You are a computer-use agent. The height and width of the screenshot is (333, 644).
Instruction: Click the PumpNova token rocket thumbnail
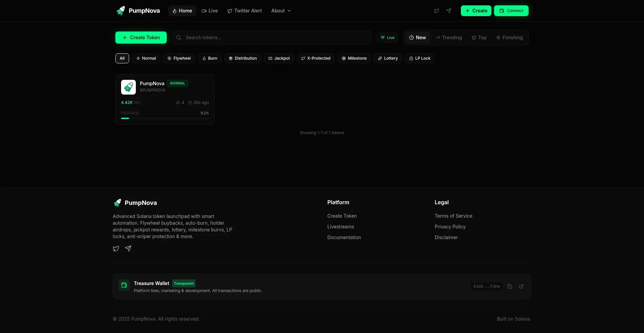pos(128,87)
